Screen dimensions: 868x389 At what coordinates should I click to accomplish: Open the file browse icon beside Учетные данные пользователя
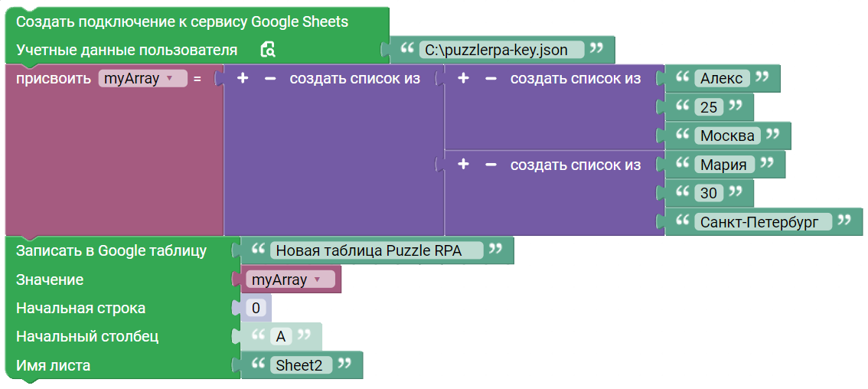(x=268, y=50)
